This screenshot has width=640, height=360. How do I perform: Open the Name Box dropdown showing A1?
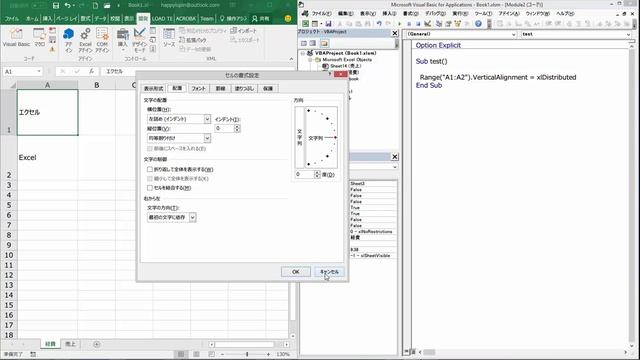(x=39, y=71)
